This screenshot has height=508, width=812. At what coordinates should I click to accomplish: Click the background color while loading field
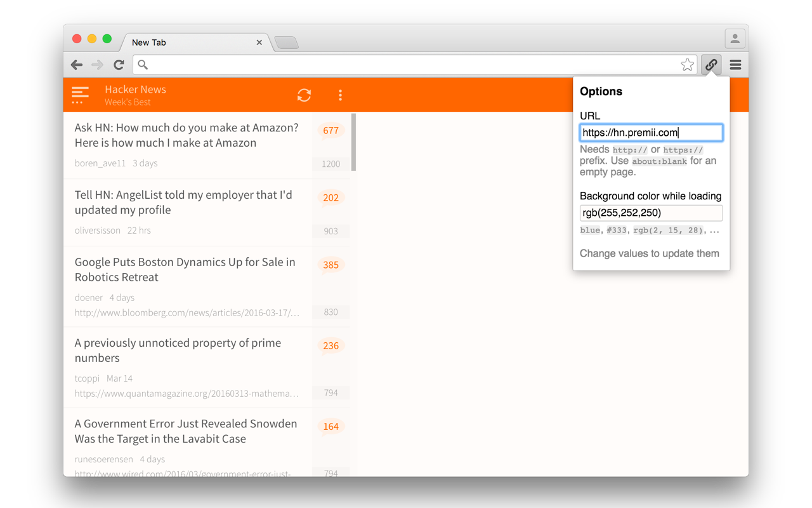[651, 213]
